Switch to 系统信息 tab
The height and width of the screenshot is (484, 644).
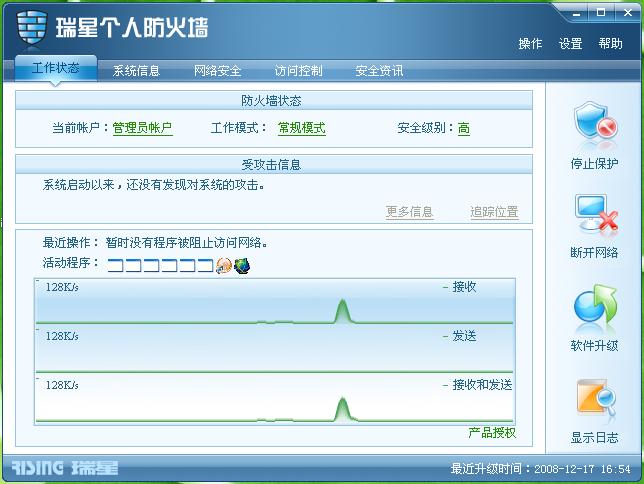(x=136, y=71)
